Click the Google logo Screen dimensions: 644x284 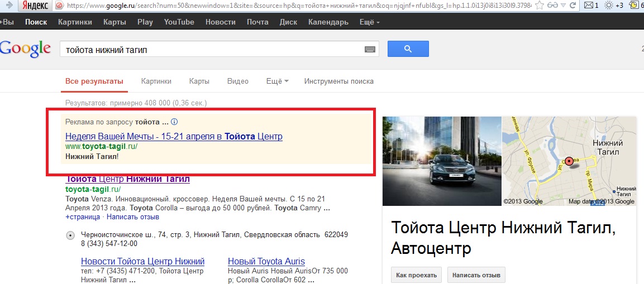tap(26, 49)
